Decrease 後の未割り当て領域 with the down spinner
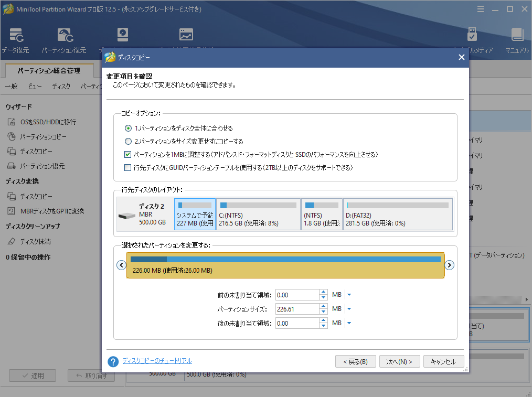Image resolution: width=532 pixels, height=397 pixels. click(x=324, y=326)
